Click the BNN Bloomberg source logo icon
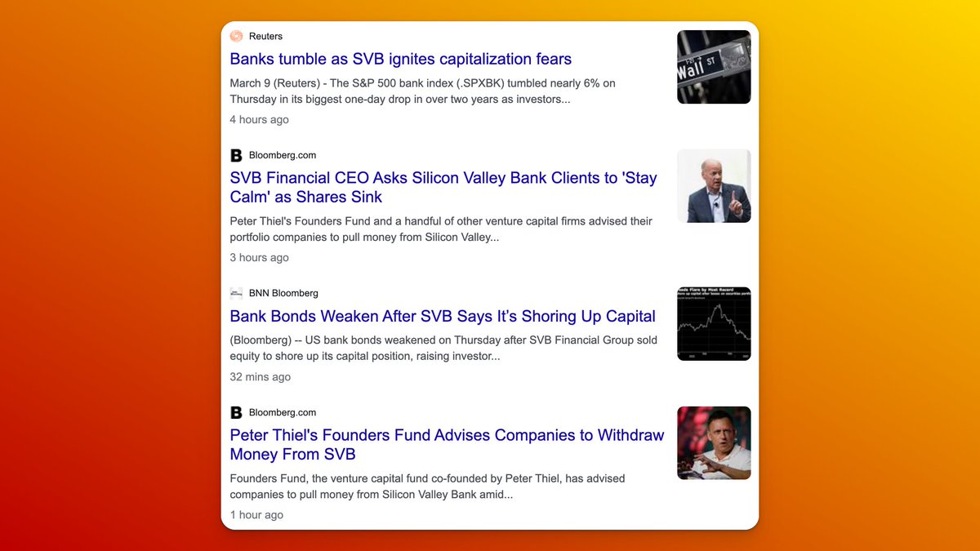This screenshot has width=980, height=551. click(236, 293)
